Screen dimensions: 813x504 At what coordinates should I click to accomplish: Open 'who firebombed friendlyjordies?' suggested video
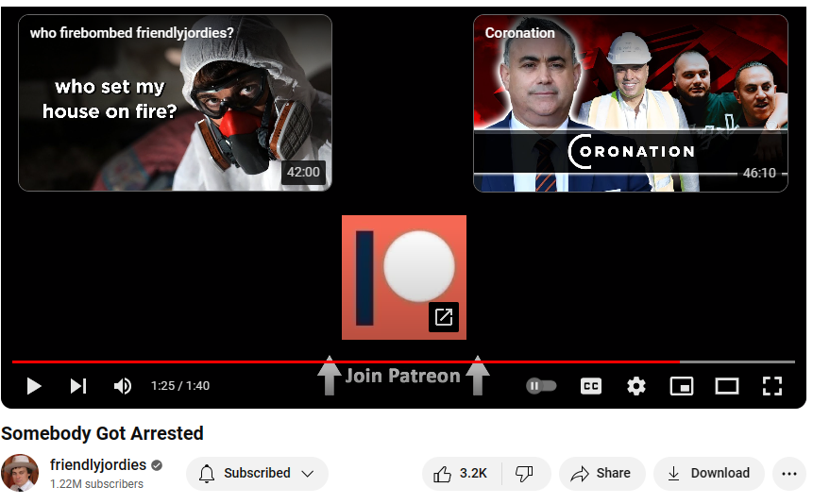pos(175,103)
